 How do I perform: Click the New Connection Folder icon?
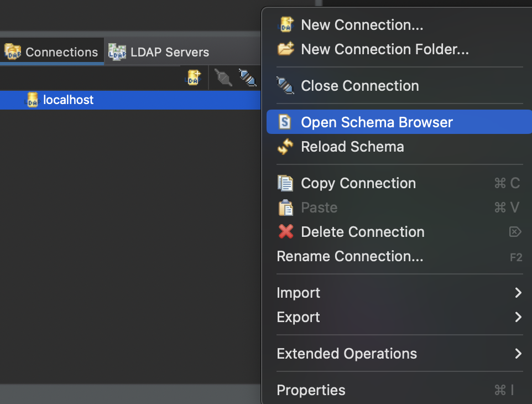[285, 49]
